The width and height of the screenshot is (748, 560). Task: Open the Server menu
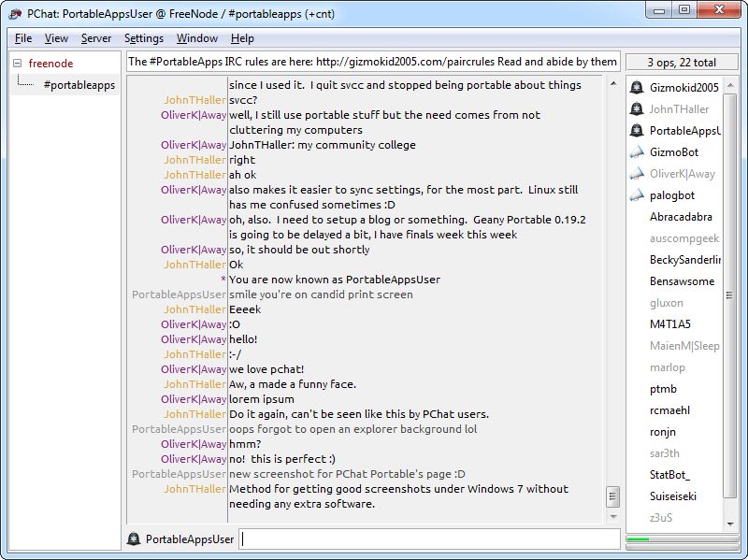[96, 38]
